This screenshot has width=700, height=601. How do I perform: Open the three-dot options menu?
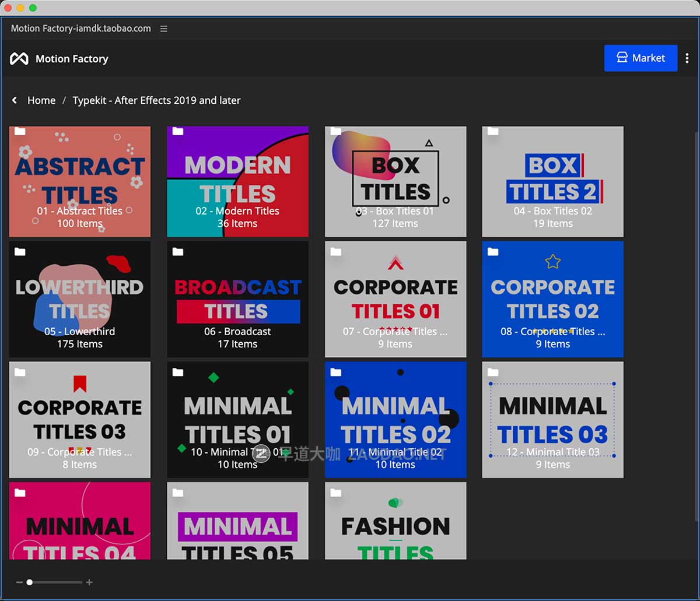point(687,58)
